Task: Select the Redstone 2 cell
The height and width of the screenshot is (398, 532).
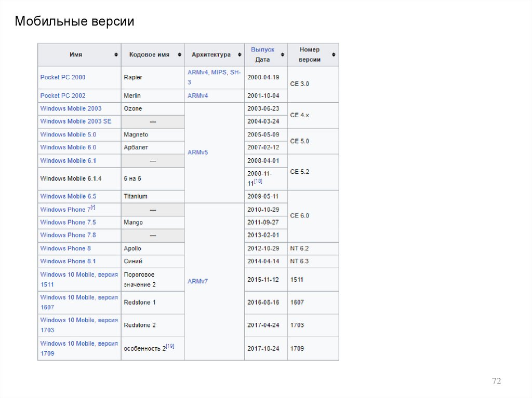Action: pyautogui.click(x=153, y=325)
